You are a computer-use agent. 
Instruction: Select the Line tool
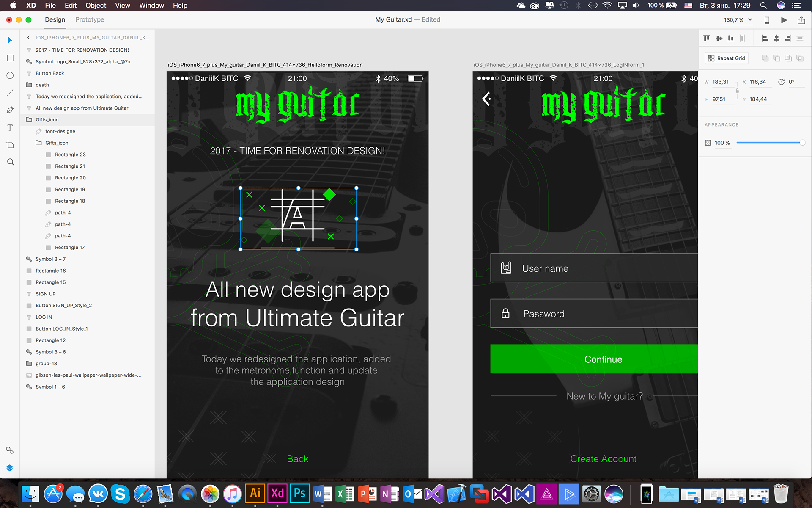click(x=10, y=93)
